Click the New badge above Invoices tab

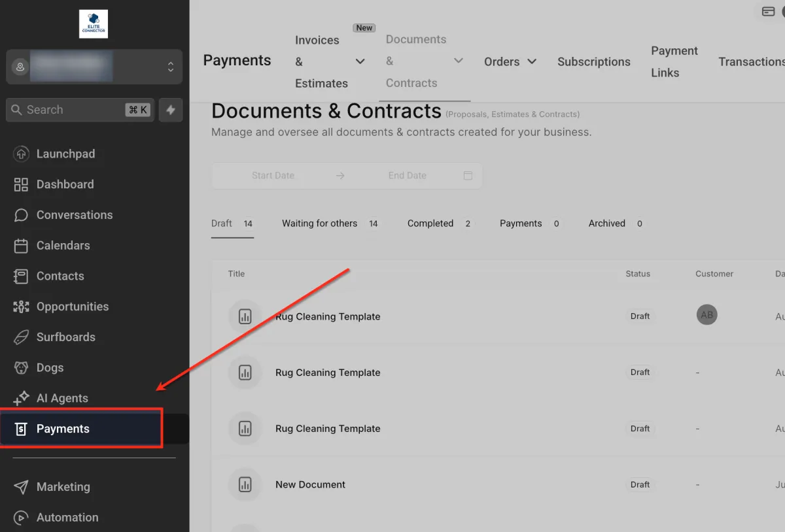click(364, 27)
